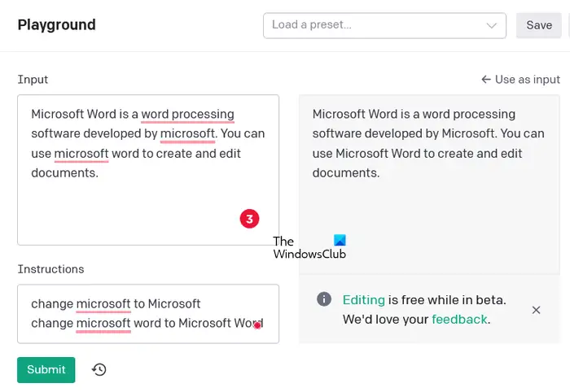
Task: Click the red grammar error count badge
Action: 249,219
